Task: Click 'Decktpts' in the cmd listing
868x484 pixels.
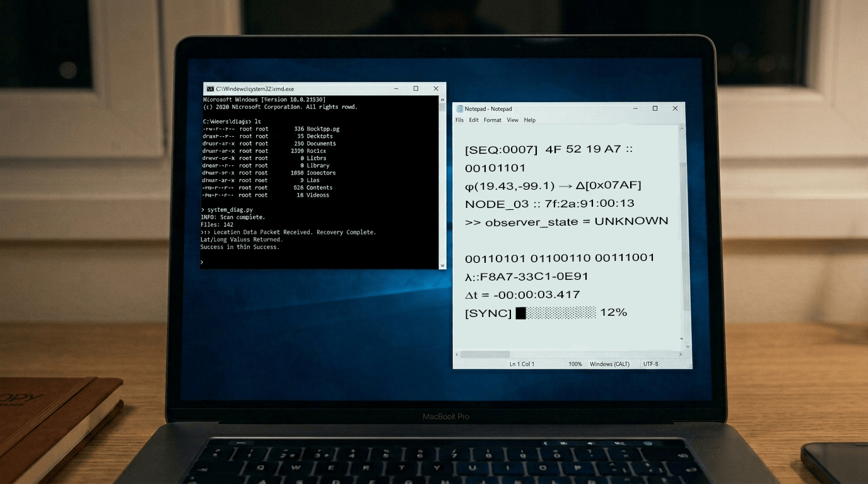Action: point(320,136)
